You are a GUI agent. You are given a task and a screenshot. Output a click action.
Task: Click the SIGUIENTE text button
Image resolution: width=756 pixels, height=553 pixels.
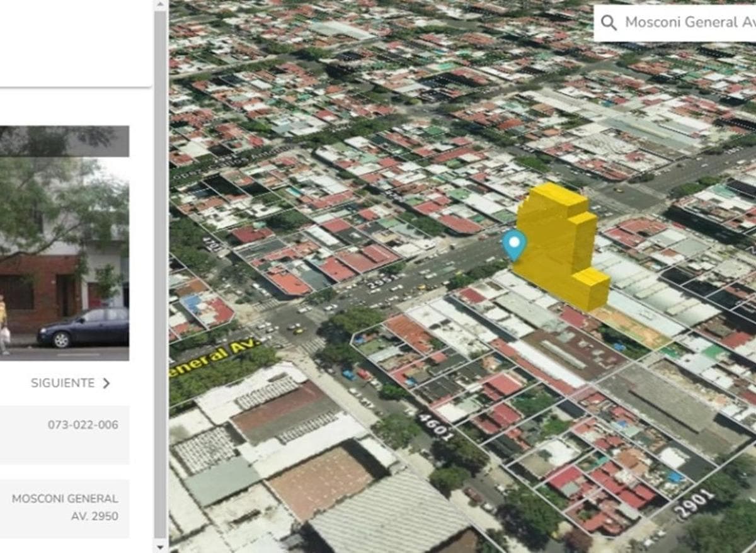[62, 383]
